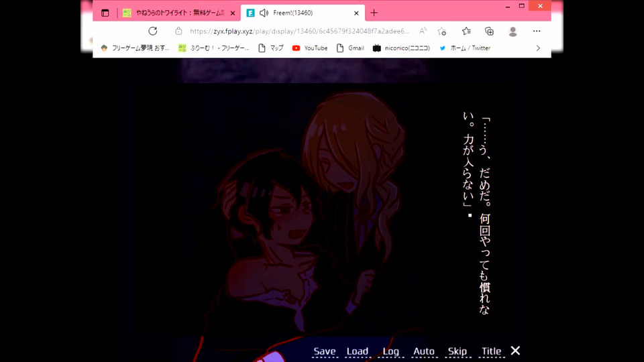Minimize the browser window

coord(508,6)
